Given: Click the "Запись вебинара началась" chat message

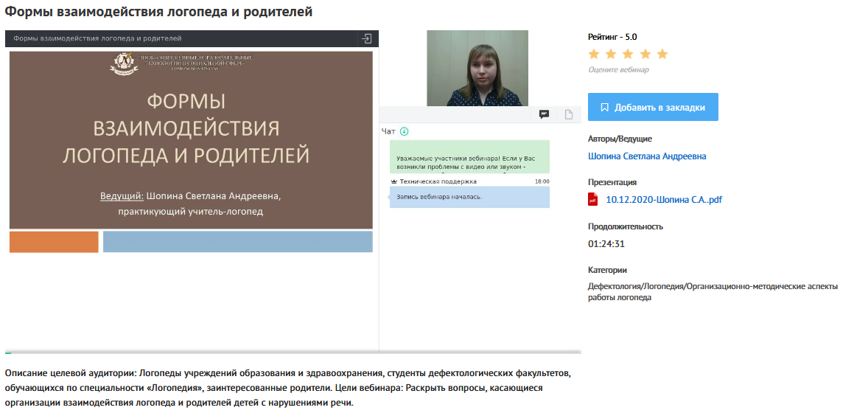Looking at the screenshot, I should click(469, 197).
